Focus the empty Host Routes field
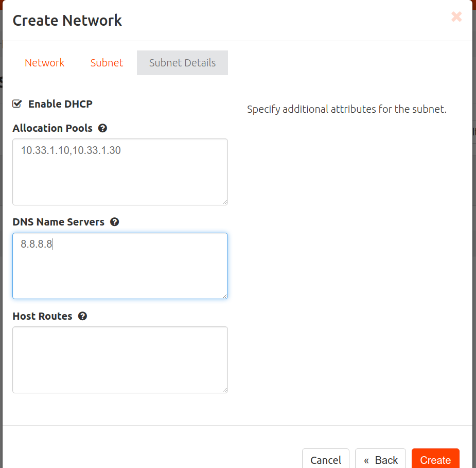The height and width of the screenshot is (468, 476). click(120, 359)
